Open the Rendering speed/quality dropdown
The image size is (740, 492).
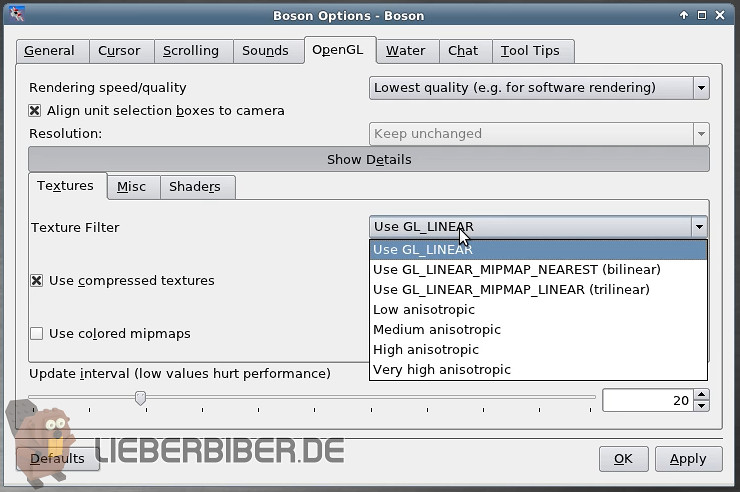(x=539, y=88)
